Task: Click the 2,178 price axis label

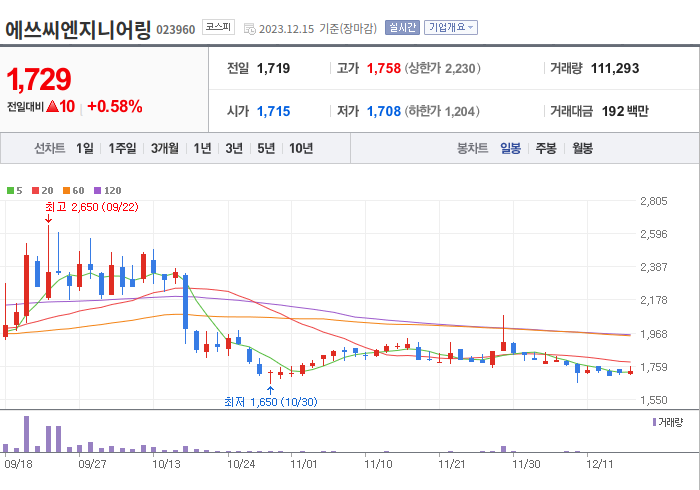Action: (654, 300)
